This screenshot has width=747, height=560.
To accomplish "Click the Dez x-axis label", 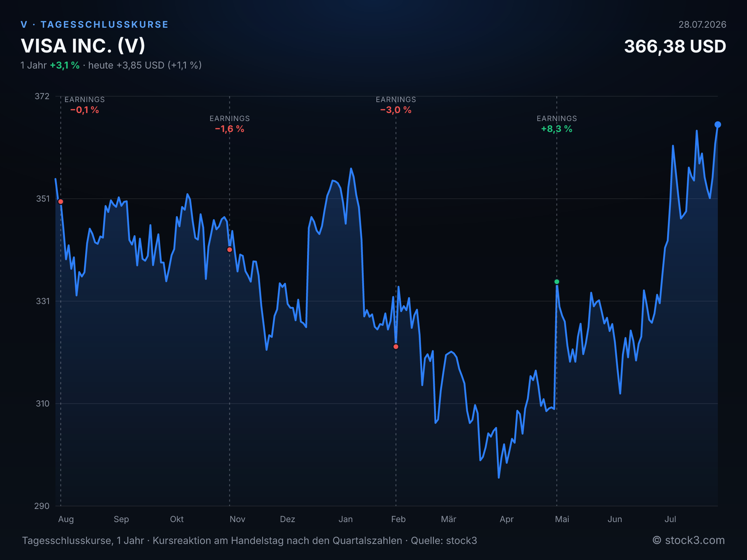I will [x=288, y=519].
